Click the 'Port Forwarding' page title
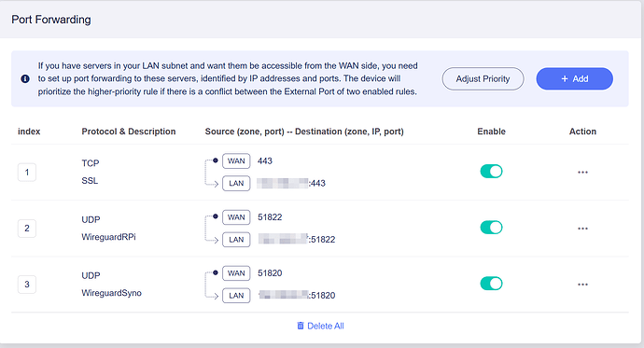 click(51, 20)
